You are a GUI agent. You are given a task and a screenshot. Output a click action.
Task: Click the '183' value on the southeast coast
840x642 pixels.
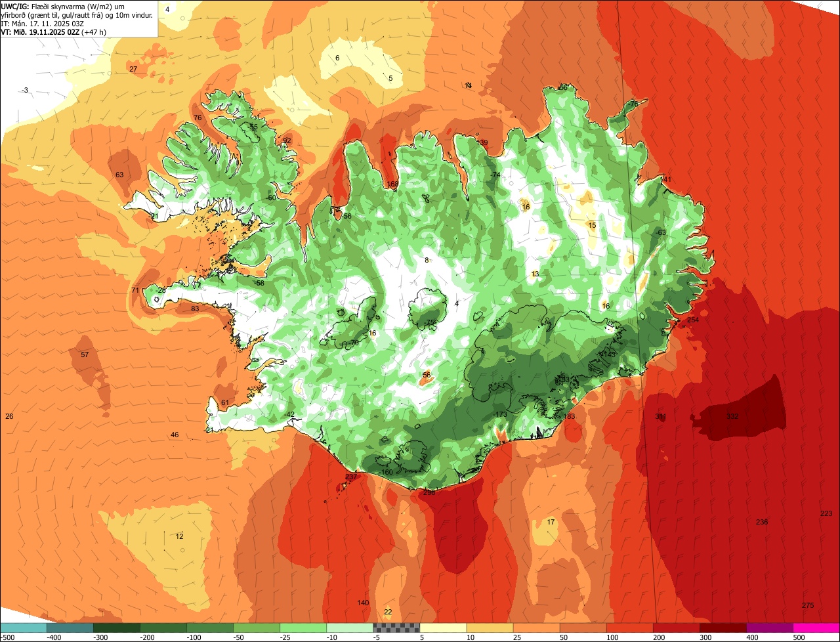point(569,416)
